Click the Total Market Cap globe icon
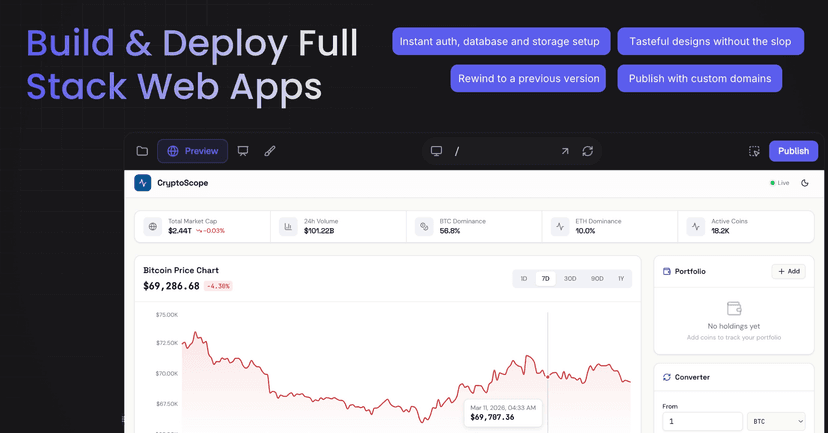The height and width of the screenshot is (433, 828). click(x=153, y=227)
